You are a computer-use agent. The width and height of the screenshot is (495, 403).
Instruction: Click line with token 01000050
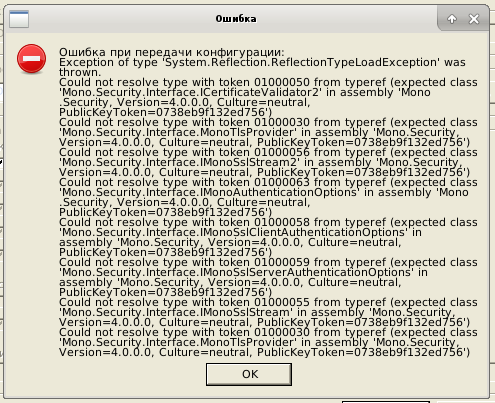click(268, 82)
